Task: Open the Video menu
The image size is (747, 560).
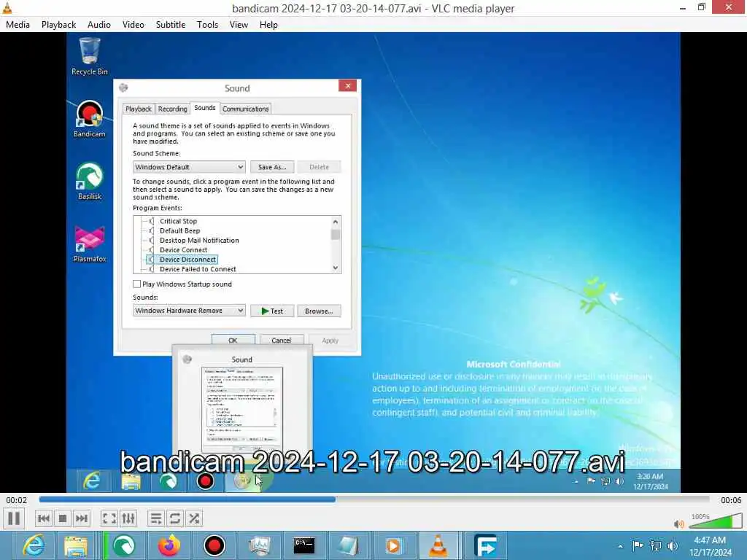Action: (x=133, y=25)
